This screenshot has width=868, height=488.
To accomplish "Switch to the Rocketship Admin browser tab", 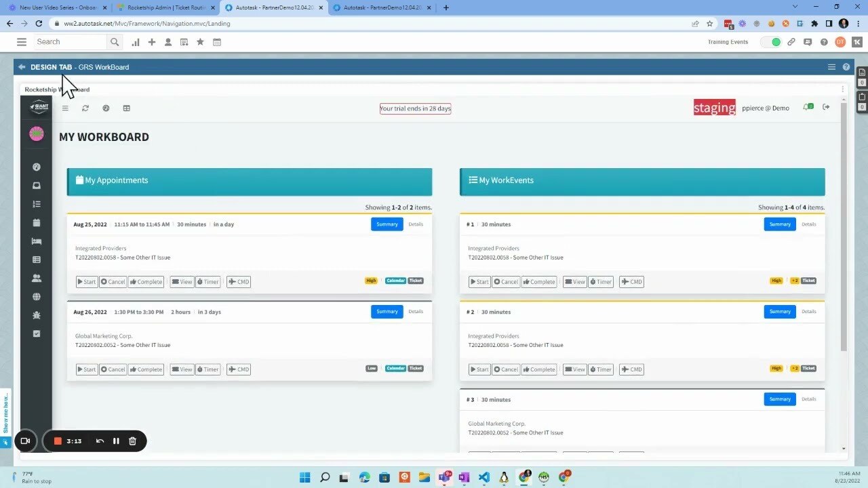I will (165, 7).
